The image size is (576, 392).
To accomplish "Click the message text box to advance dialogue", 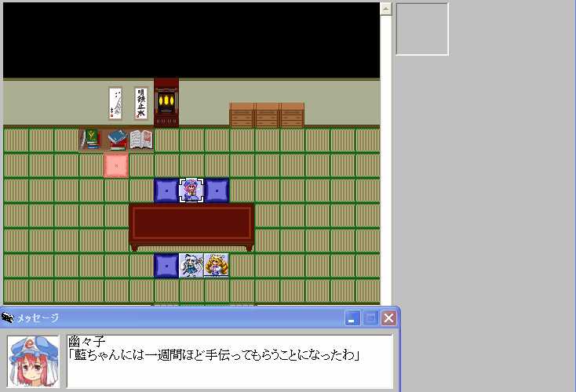I will click(x=230, y=361).
